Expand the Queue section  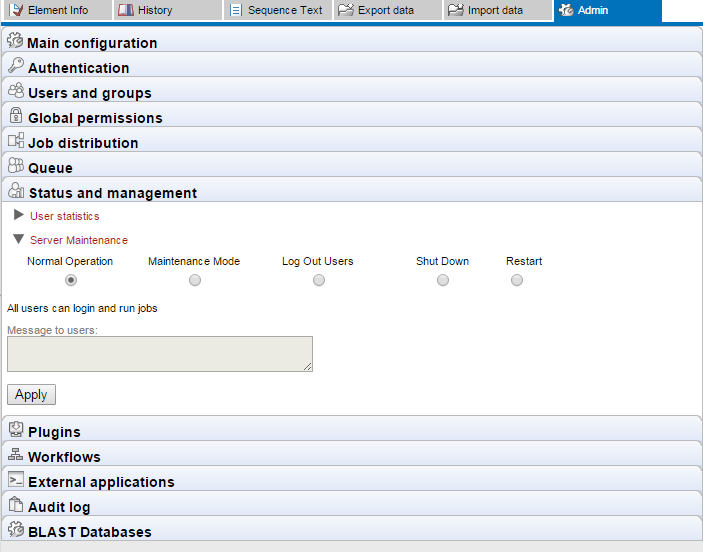point(352,165)
